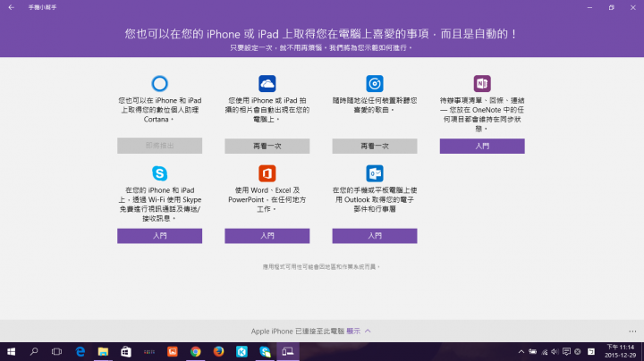This screenshot has height=361, width=644.
Task: Click the 'Apple iPhone 已連接至此電腦' status text
Action: click(x=297, y=331)
